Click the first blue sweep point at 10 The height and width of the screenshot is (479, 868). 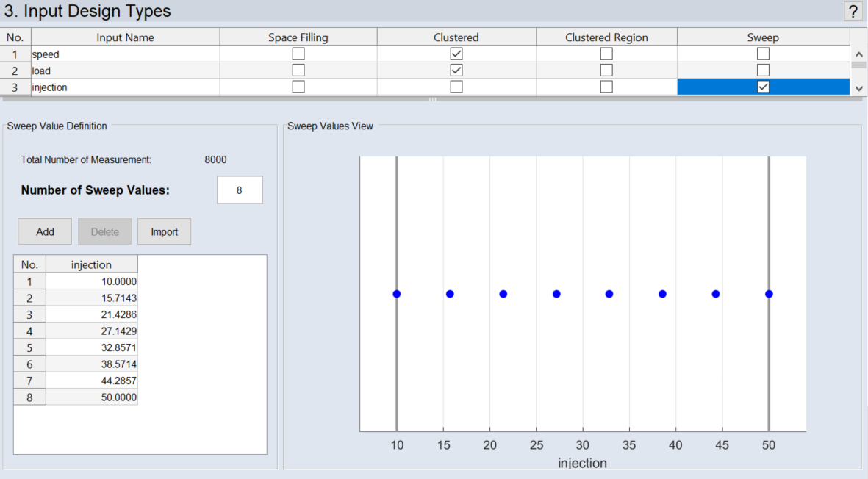click(x=397, y=294)
